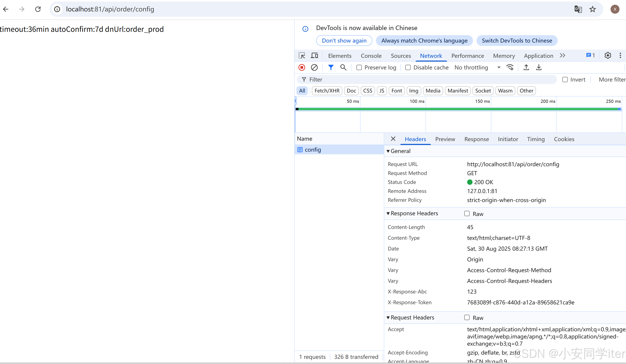Open the Application panel
Image resolution: width=626 pixels, height=364 pixels.
click(x=538, y=56)
